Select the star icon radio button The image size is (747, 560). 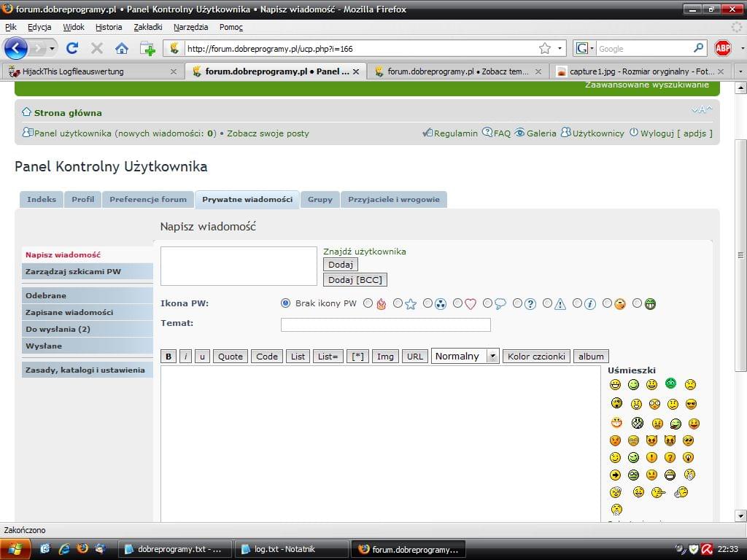(x=398, y=303)
